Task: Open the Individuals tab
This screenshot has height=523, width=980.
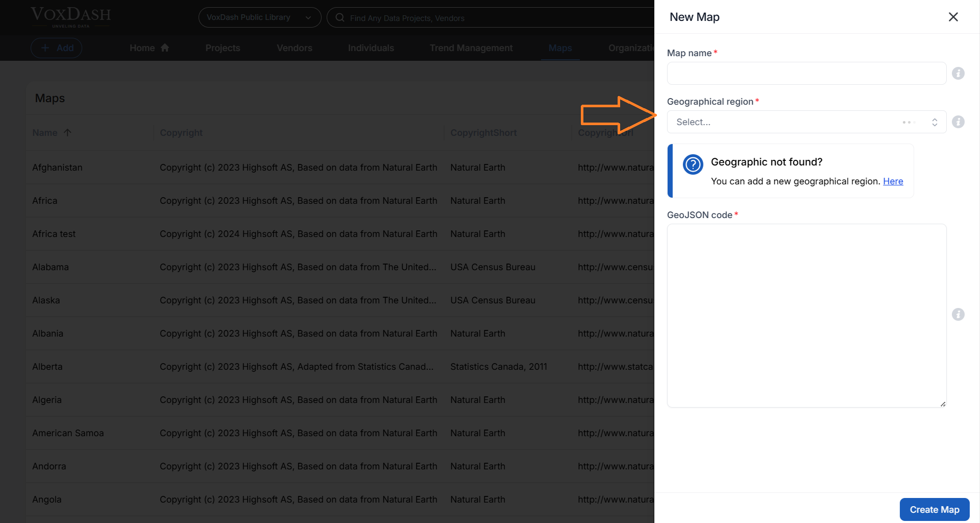Action: (371, 48)
